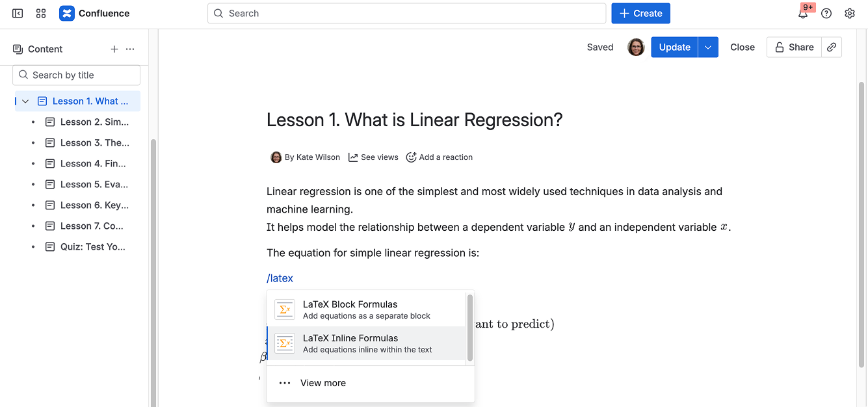
Task: Copy page link with chain icon
Action: tap(832, 47)
